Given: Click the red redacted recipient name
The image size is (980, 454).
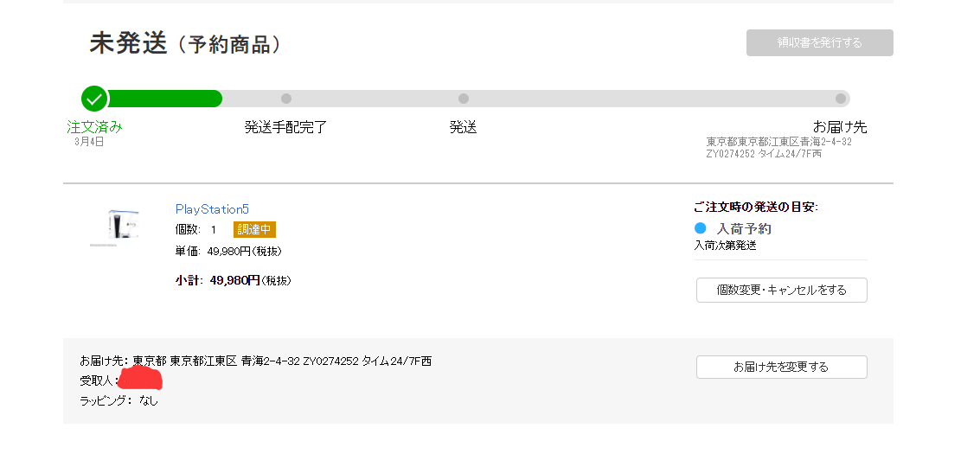Looking at the screenshot, I should click(140, 379).
